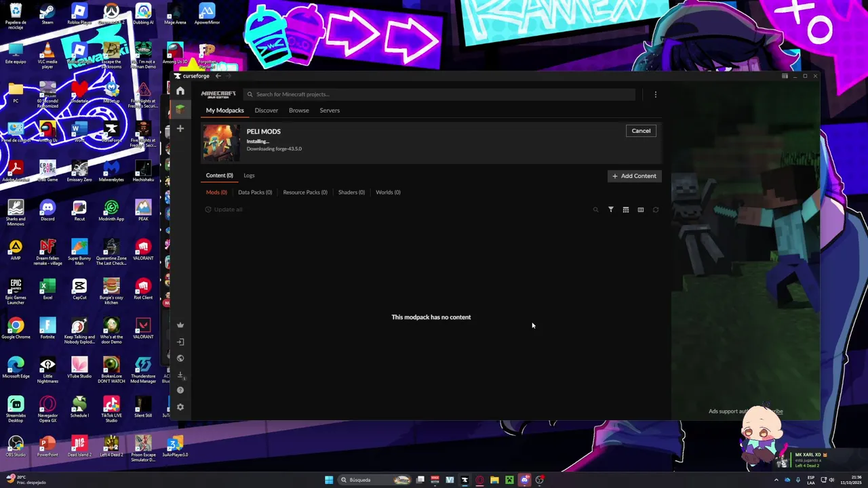Switch content to column view
Image resolution: width=868 pixels, height=488 pixels.
(641, 209)
